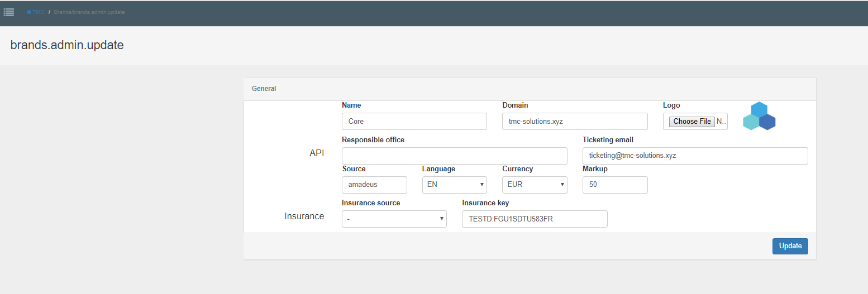Click into the Domain text field
Image resolution: width=868 pixels, height=294 pixels.
coord(575,122)
